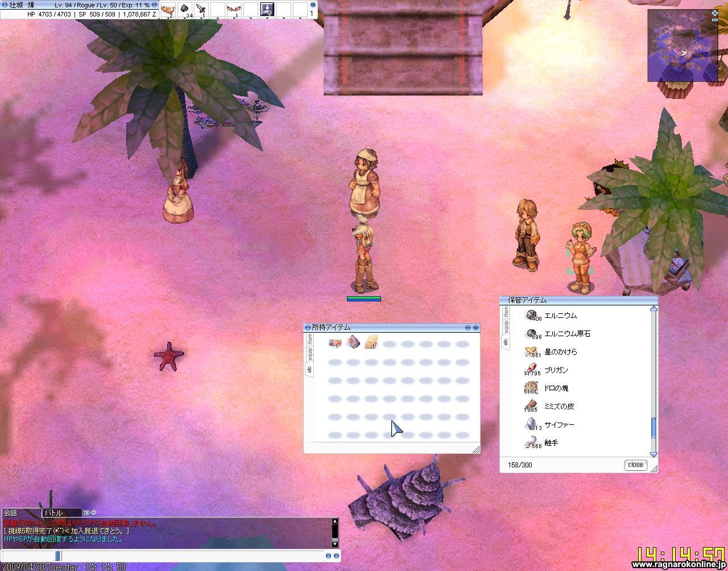The height and width of the screenshot is (571, 728).
Task: Click the left round chat option button
Action: (329, 556)
